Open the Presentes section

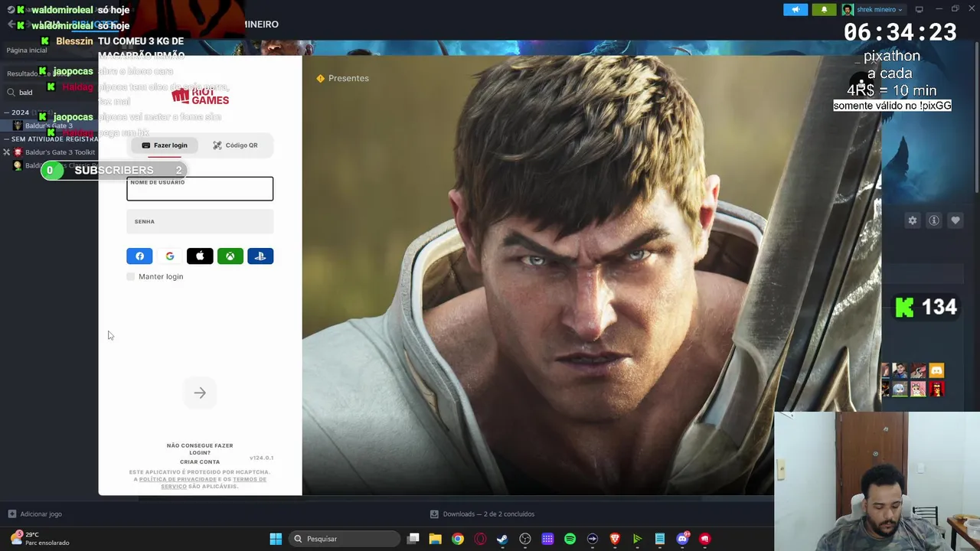pos(342,78)
